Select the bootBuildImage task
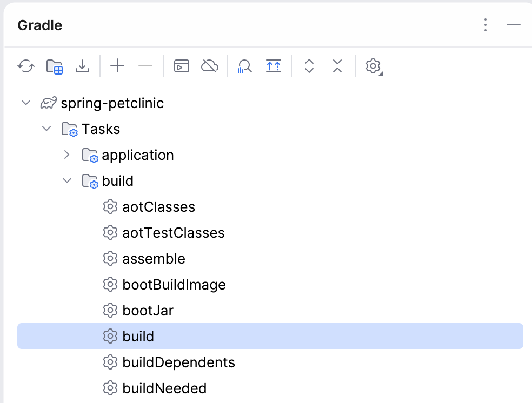 [174, 285]
